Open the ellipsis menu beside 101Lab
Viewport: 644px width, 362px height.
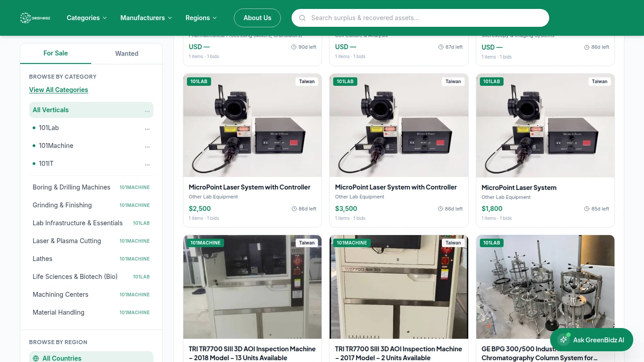tap(147, 128)
